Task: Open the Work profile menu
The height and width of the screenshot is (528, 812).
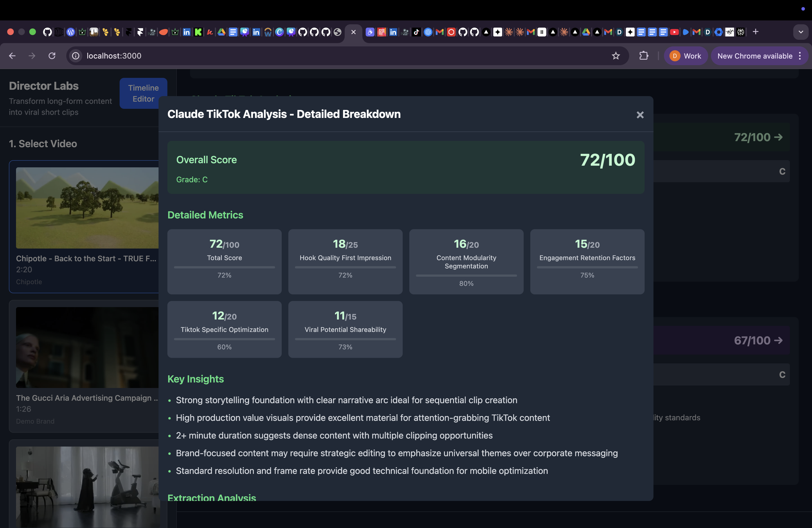Action: pos(686,56)
